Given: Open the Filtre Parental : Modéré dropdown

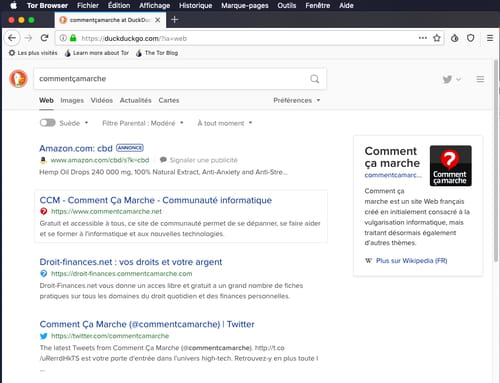Looking at the screenshot, I should (x=143, y=123).
